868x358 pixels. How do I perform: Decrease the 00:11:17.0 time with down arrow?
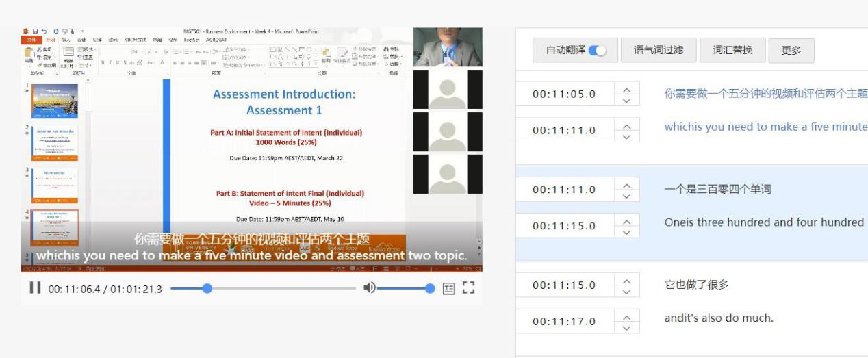626,328
